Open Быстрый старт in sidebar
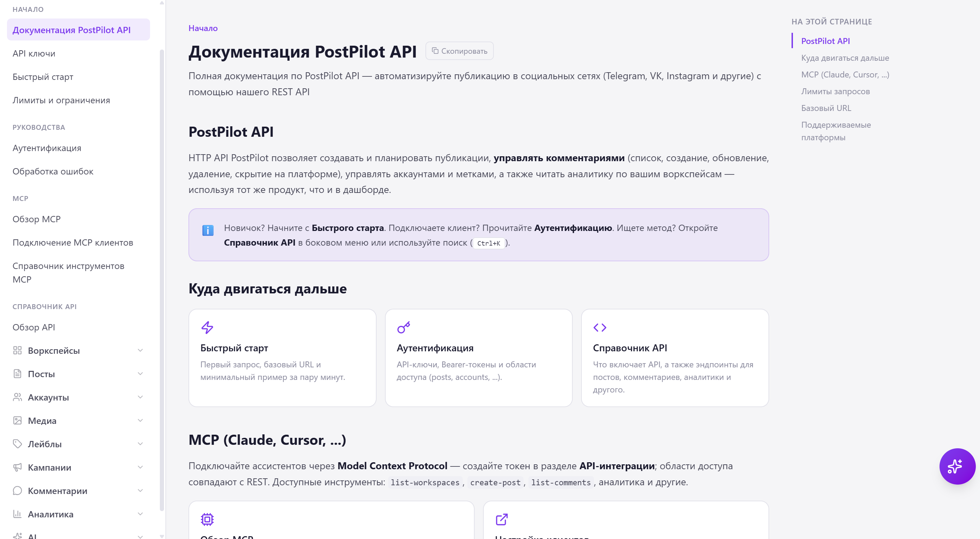 [x=79, y=76]
